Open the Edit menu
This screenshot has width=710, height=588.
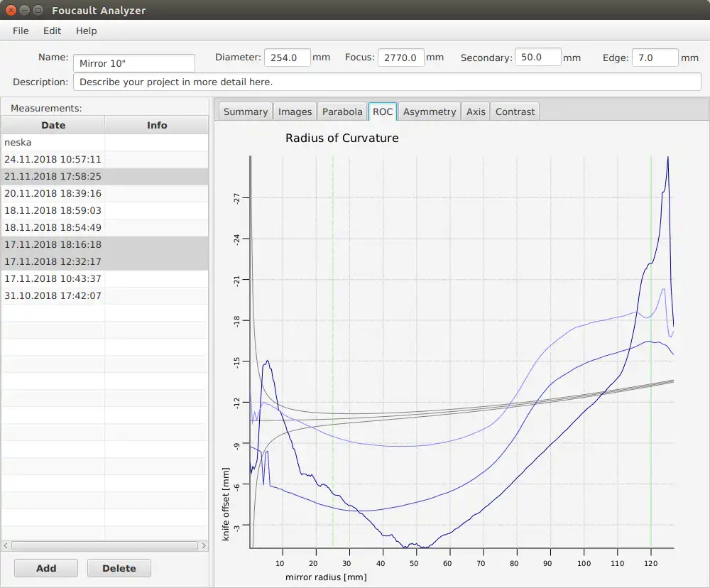point(52,31)
